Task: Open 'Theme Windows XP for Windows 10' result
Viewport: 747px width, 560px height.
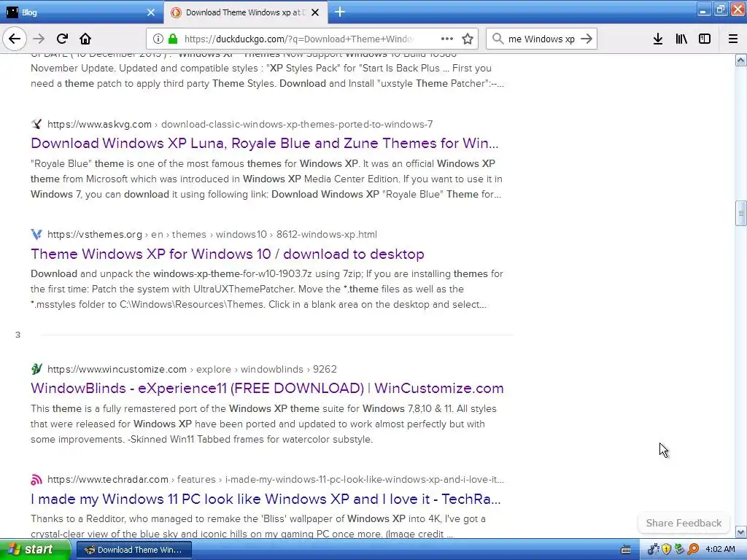Action: [x=228, y=254]
